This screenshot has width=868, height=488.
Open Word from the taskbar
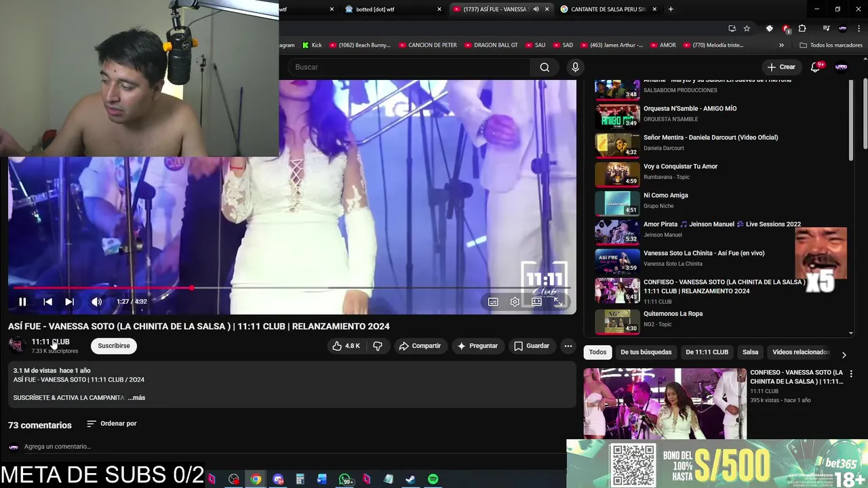tap(322, 479)
